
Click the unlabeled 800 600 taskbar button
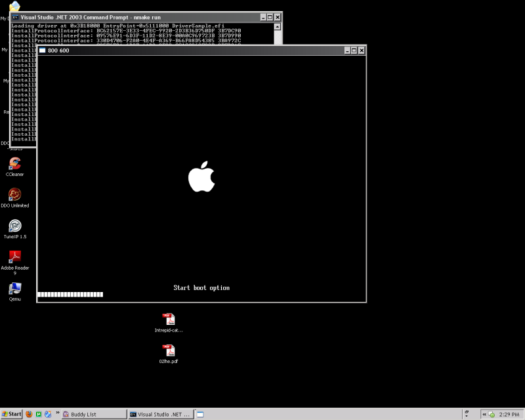click(x=200, y=414)
